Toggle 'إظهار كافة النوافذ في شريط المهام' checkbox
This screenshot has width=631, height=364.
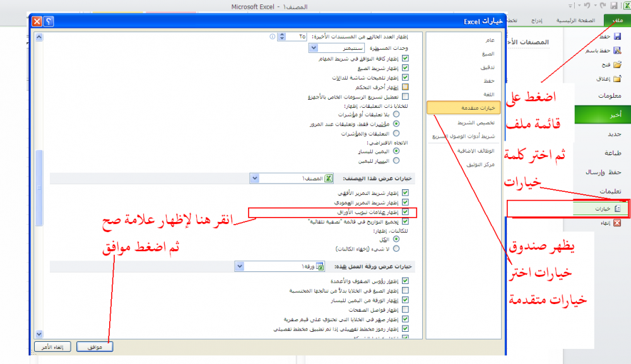405,58
